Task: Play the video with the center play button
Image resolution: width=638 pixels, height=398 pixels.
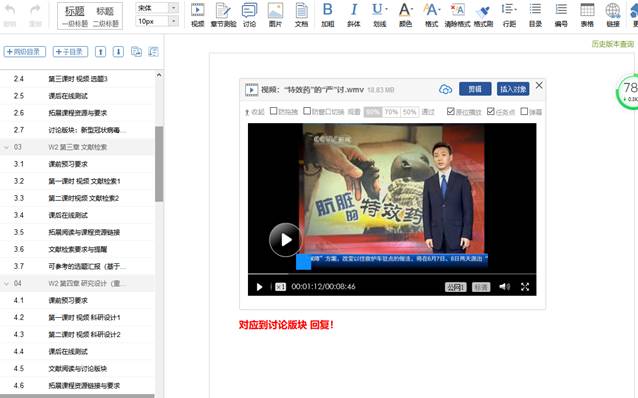Action: coord(286,240)
